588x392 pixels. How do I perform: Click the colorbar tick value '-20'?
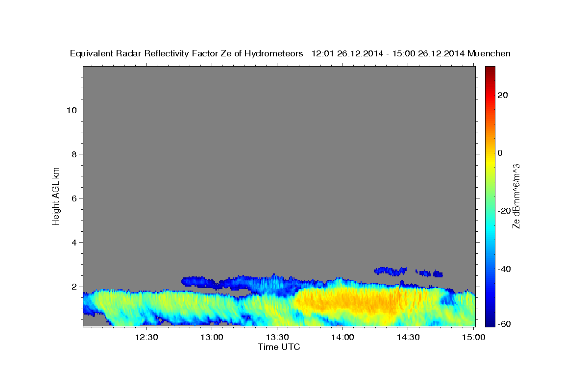coord(504,211)
